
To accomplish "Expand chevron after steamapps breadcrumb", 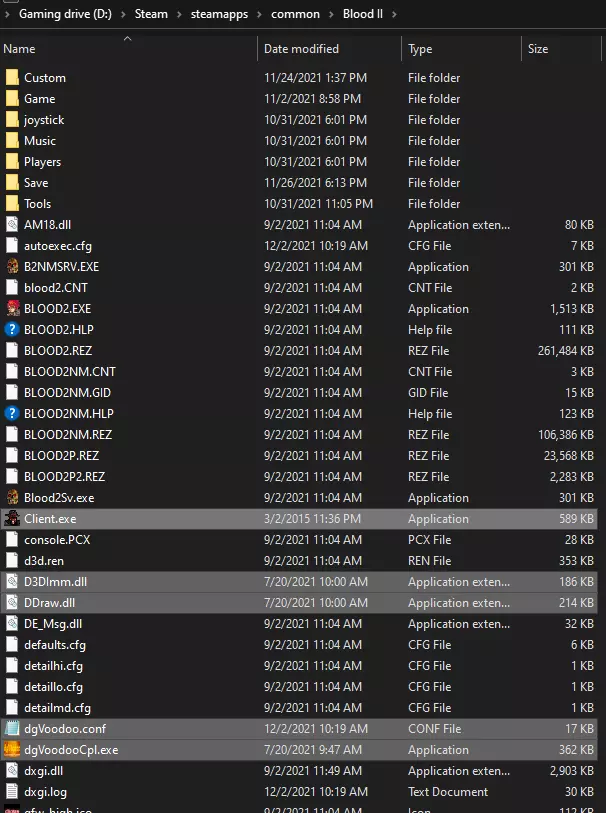I will pyautogui.click(x=260, y=15).
